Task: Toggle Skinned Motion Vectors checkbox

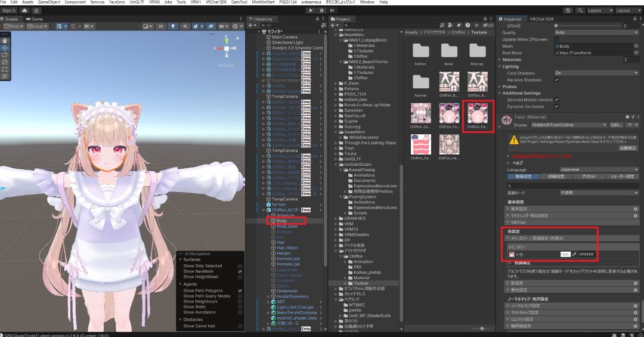Action: [x=557, y=100]
